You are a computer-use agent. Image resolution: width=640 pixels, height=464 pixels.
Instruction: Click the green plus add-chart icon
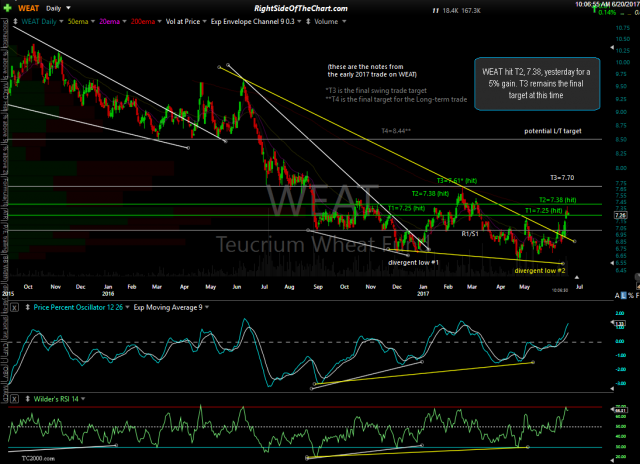pyautogui.click(x=8, y=8)
